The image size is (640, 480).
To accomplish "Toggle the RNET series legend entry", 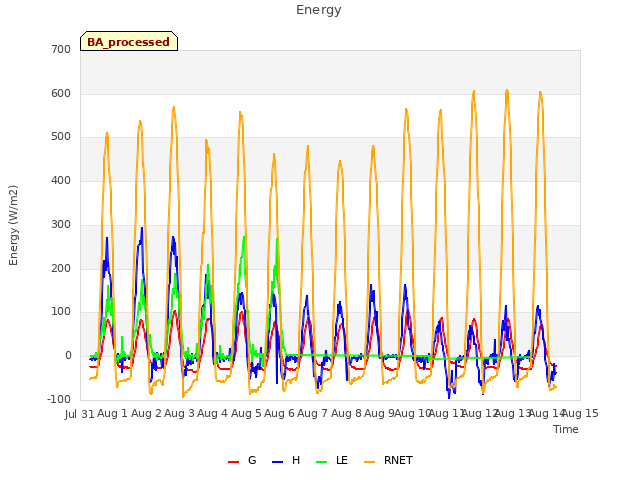I will point(388,460).
